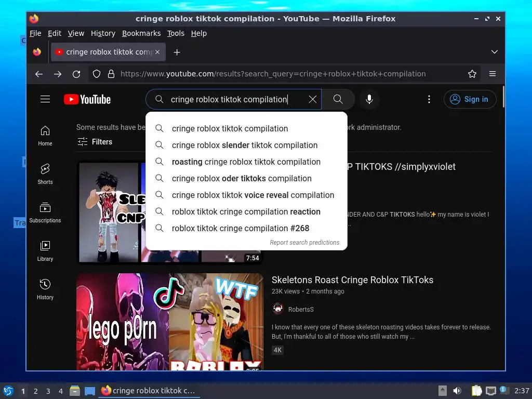
Task: Choose suggestion 'cringe roblox oder tiktoks compilation'
Action: tap(246, 179)
